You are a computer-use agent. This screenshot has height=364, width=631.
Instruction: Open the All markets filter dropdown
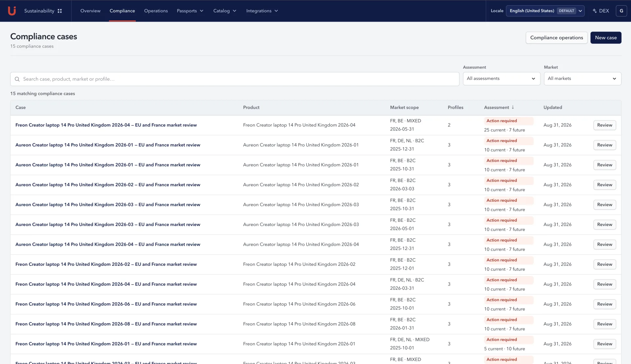tap(582, 79)
